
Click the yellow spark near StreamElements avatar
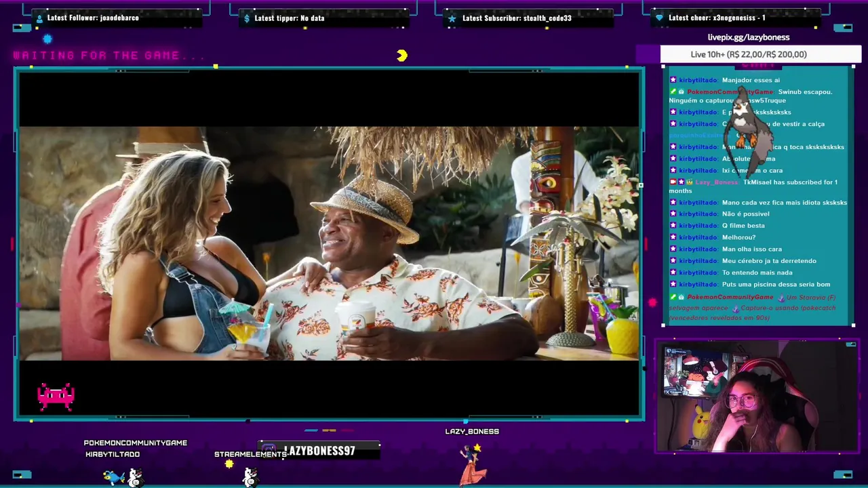point(229,464)
